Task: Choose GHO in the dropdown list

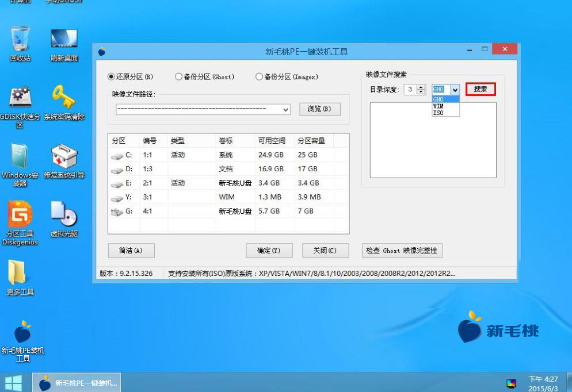Action: tap(445, 99)
